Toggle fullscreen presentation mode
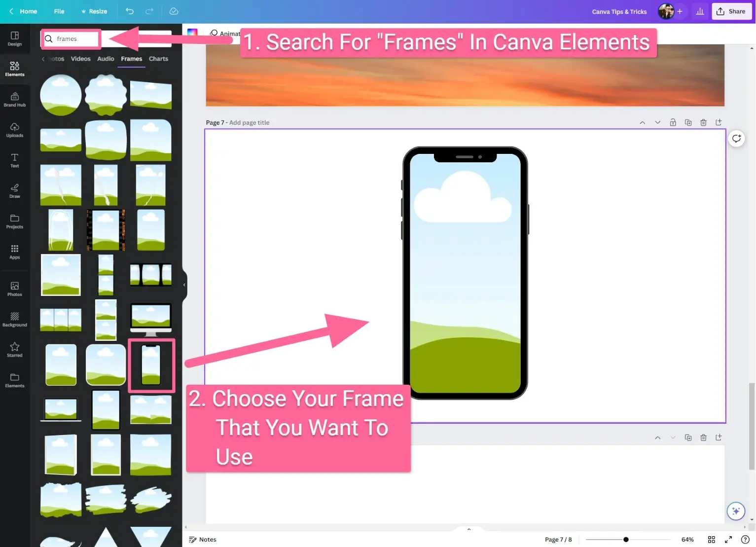Image resolution: width=756 pixels, height=547 pixels. click(x=728, y=540)
